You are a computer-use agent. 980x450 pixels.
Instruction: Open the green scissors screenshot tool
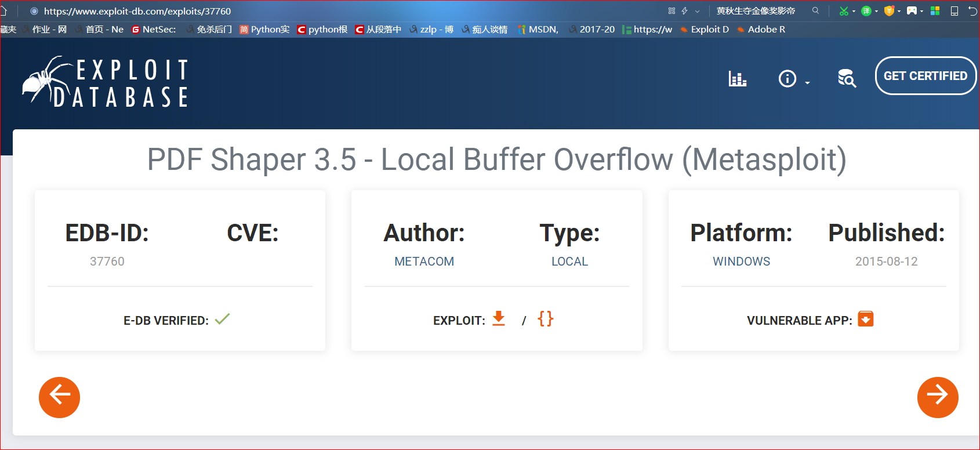pyautogui.click(x=844, y=11)
